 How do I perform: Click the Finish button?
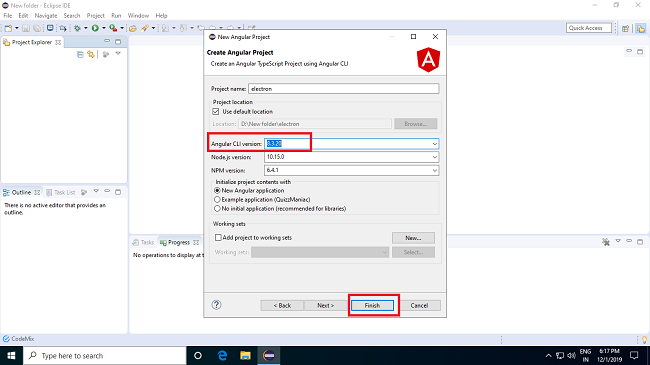[x=372, y=305]
